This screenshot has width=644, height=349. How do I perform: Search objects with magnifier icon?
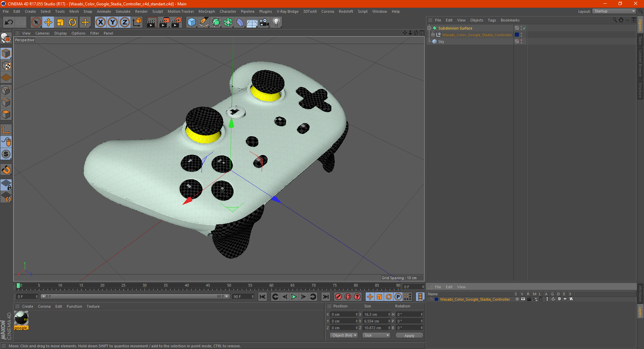tap(614, 20)
